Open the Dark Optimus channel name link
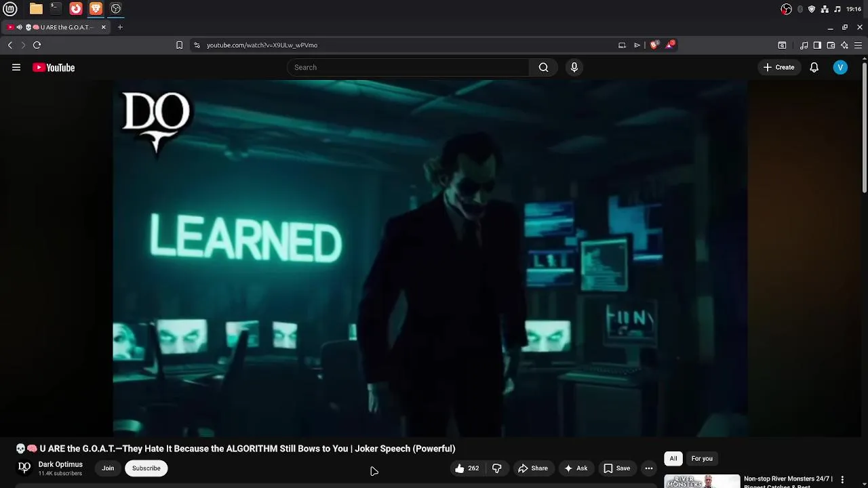The width and height of the screenshot is (868, 488). pos(60,464)
